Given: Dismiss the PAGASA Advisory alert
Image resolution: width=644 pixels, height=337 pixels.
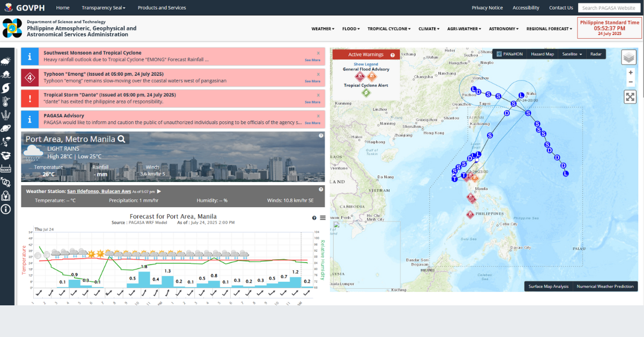Looking at the screenshot, I should tap(318, 115).
